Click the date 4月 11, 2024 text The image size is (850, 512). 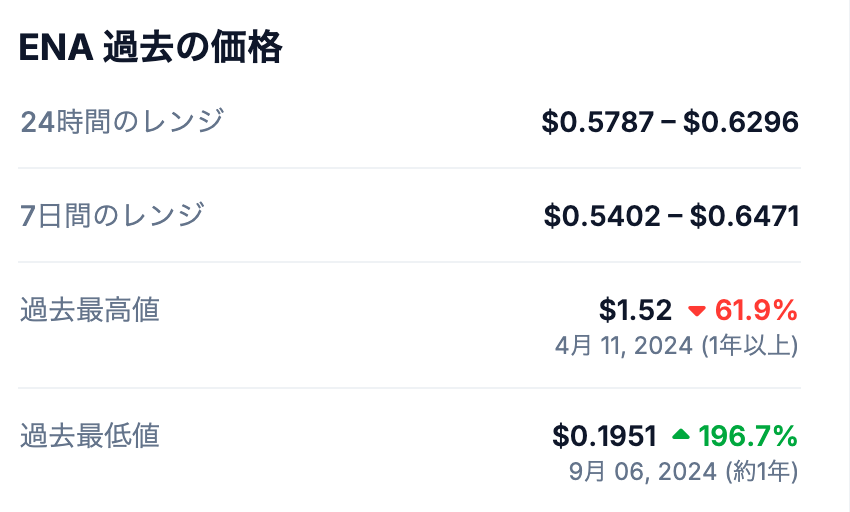623,346
